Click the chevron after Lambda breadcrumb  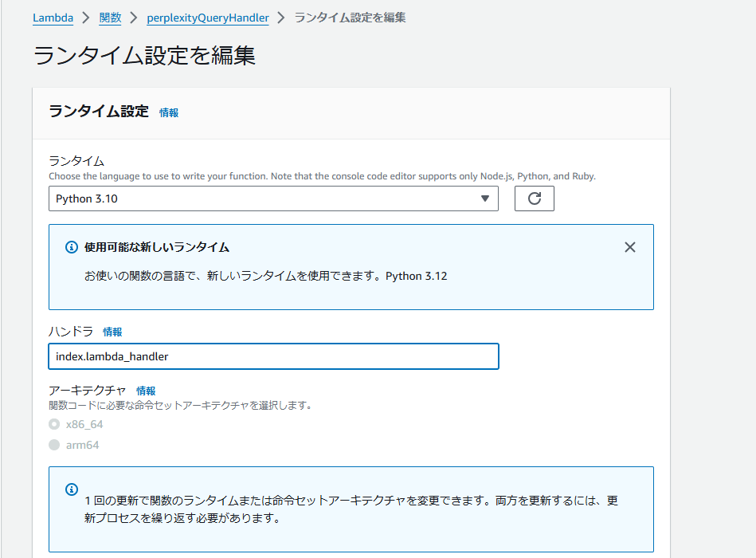tap(86, 18)
